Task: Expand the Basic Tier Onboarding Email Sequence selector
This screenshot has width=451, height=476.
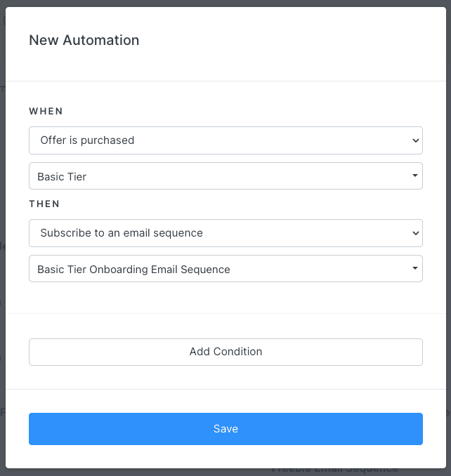Action: (225, 269)
